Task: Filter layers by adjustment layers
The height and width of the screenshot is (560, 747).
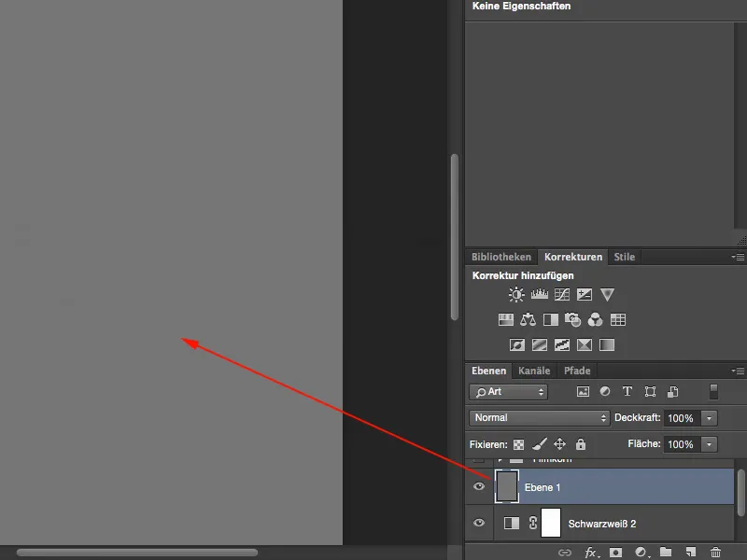Action: 605,391
